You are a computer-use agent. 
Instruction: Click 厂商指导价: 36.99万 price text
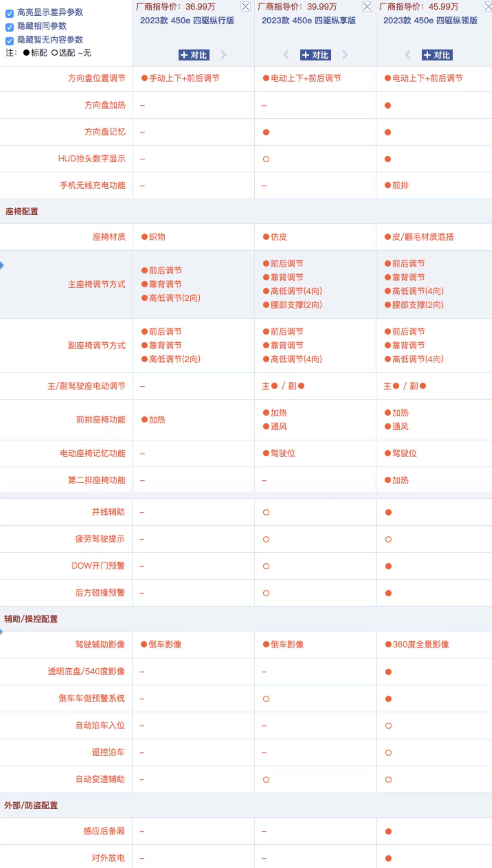click(175, 6)
